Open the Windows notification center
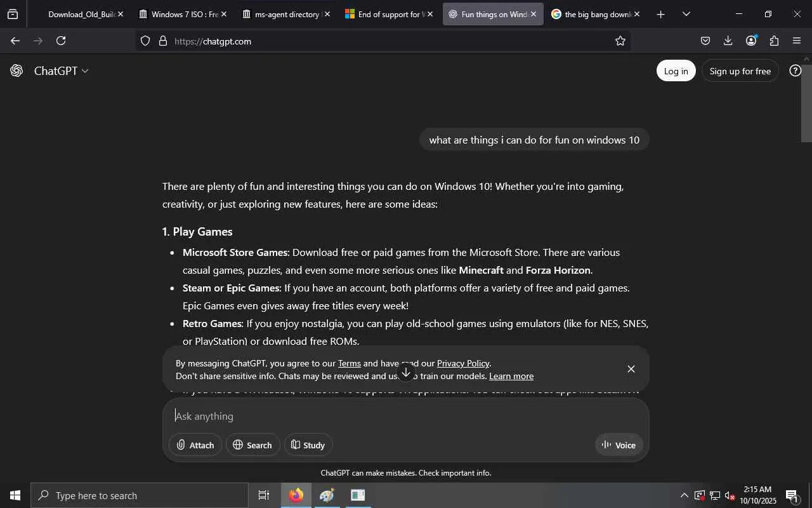Image resolution: width=812 pixels, height=508 pixels. (792, 495)
